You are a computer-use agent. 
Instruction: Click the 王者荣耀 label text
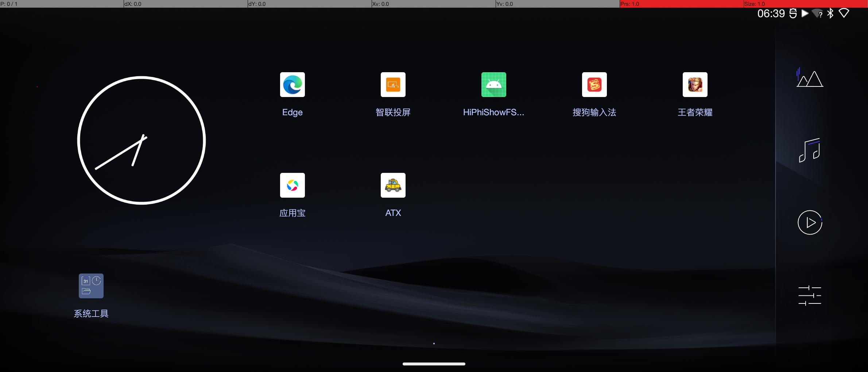pos(695,112)
